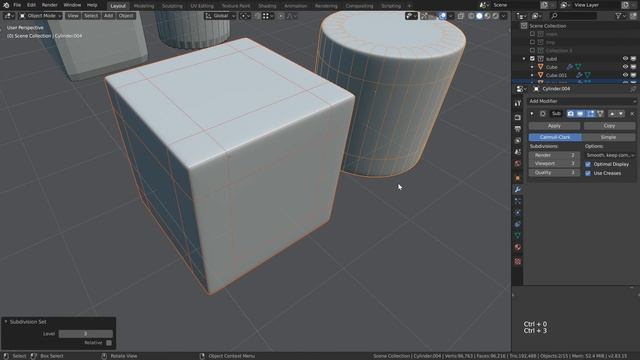Select Cube in the outliner
640x360 pixels.
point(552,67)
